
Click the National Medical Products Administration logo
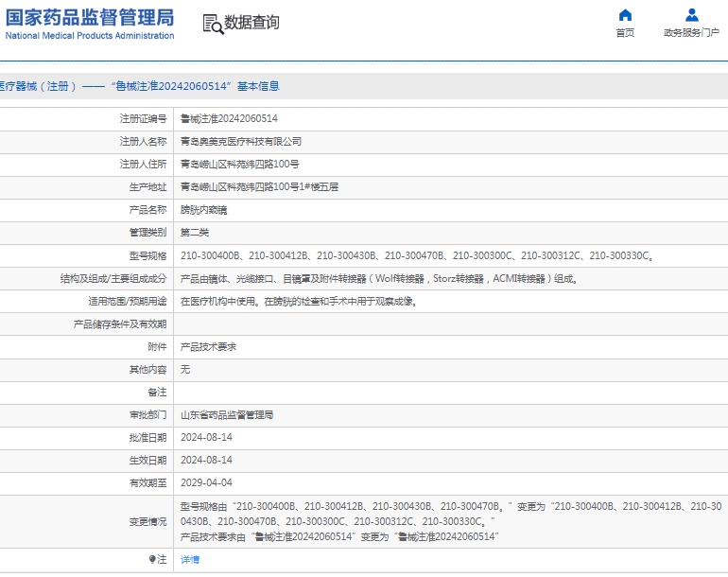90,24
